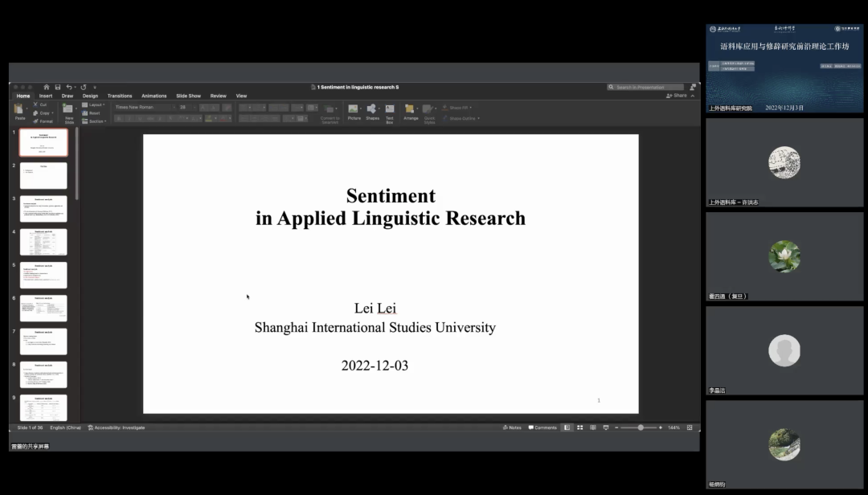This screenshot has height=495, width=868.
Task: Open Quick Styles
Action: (x=429, y=113)
